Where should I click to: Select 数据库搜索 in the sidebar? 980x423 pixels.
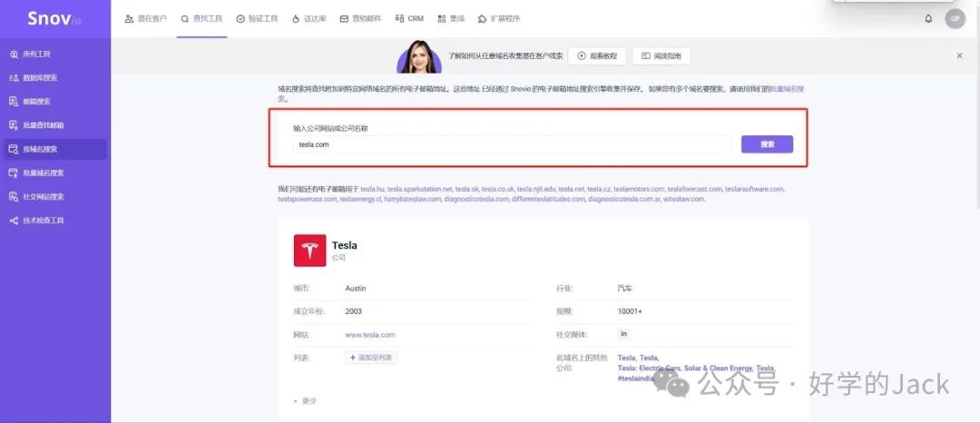point(39,78)
